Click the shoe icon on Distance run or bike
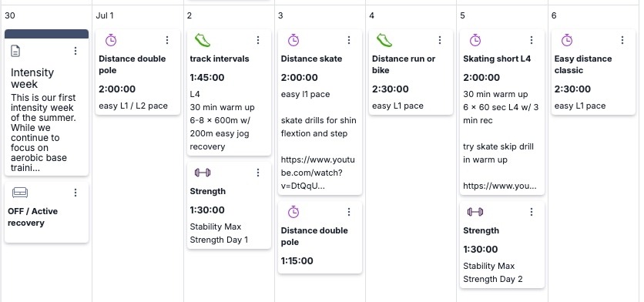This screenshot has width=644, height=302. 384,40
